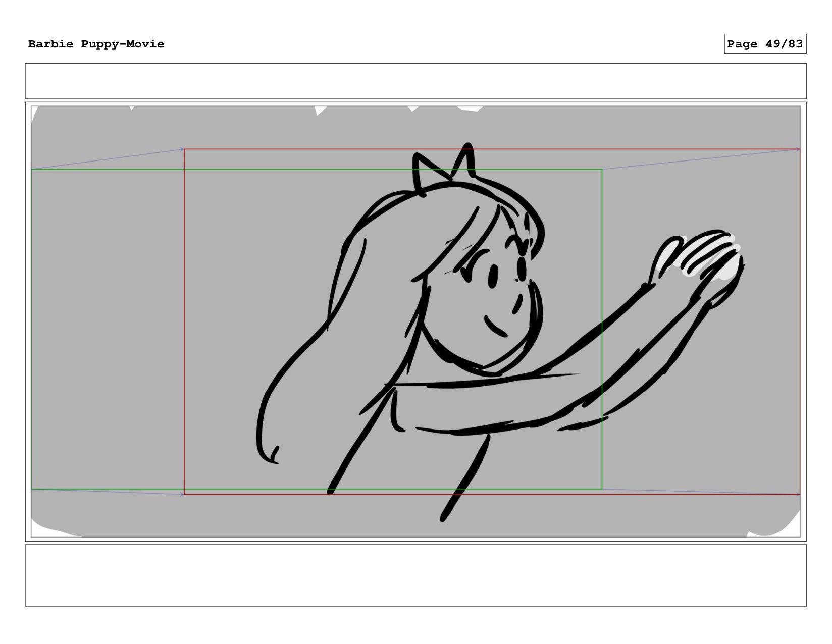
Task: Click the empty dialogue box below the storyboard panel
Action: coord(415,575)
